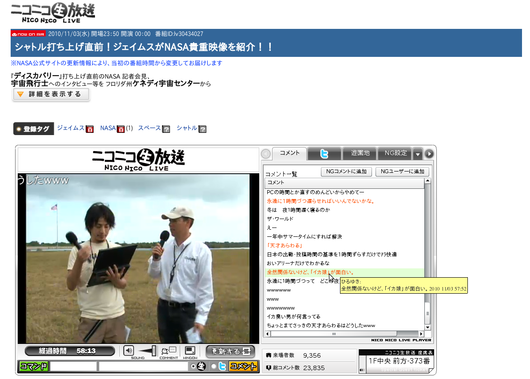Select the highlighted 'イカ娘' comment row

click(x=344, y=272)
